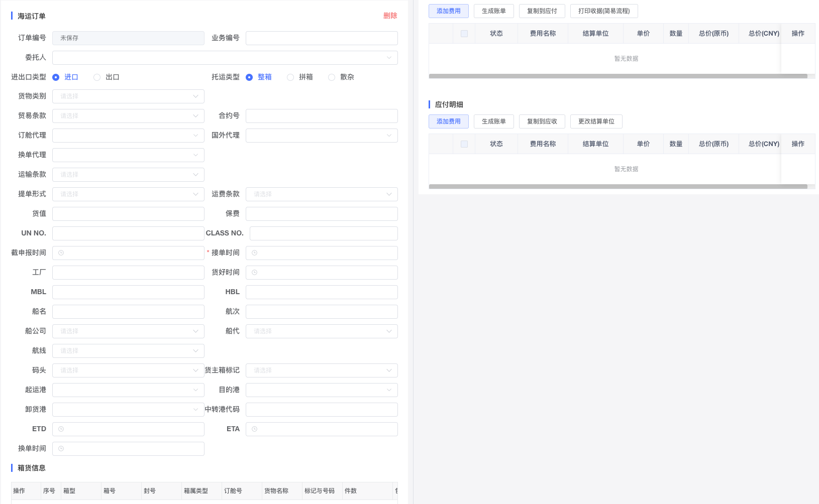
Task: Click 更改结算单位 button
Action: [x=596, y=121]
